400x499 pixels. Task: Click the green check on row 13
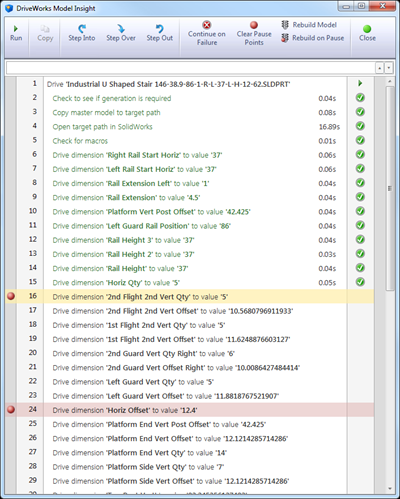click(360, 254)
